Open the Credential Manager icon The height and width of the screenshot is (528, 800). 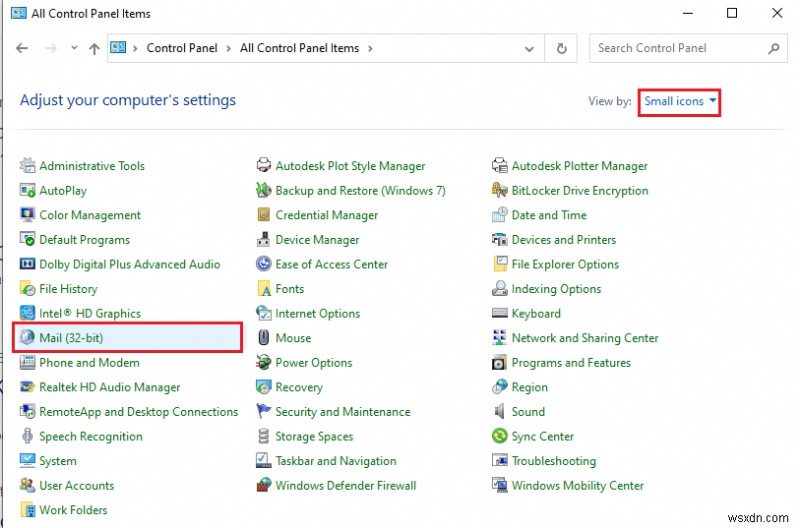263,215
